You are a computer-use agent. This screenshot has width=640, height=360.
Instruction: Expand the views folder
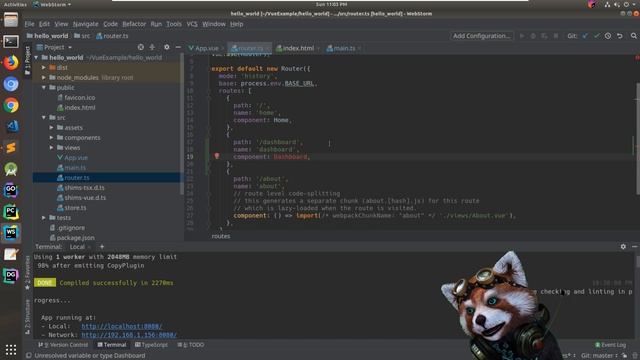click(x=51, y=147)
